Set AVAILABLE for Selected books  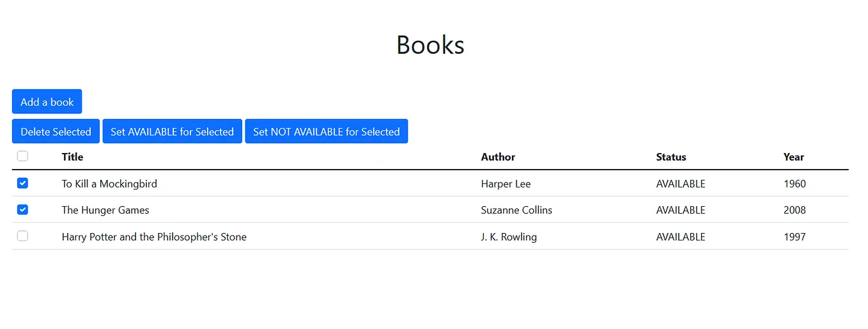pyautogui.click(x=172, y=131)
